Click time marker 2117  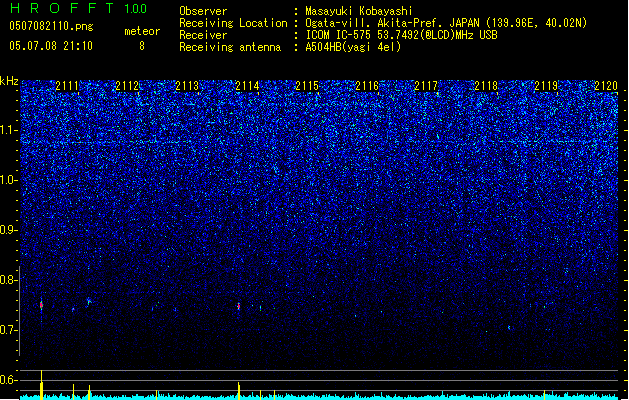[x=426, y=86]
